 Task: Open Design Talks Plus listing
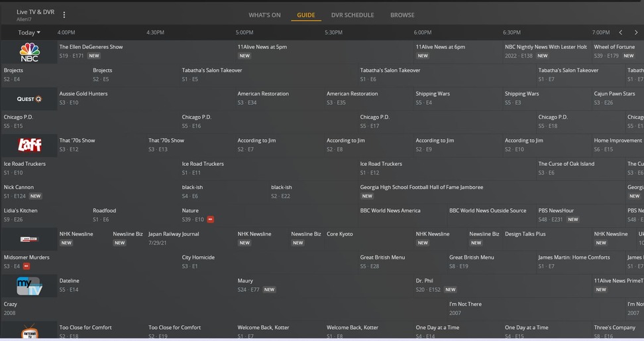547,239
